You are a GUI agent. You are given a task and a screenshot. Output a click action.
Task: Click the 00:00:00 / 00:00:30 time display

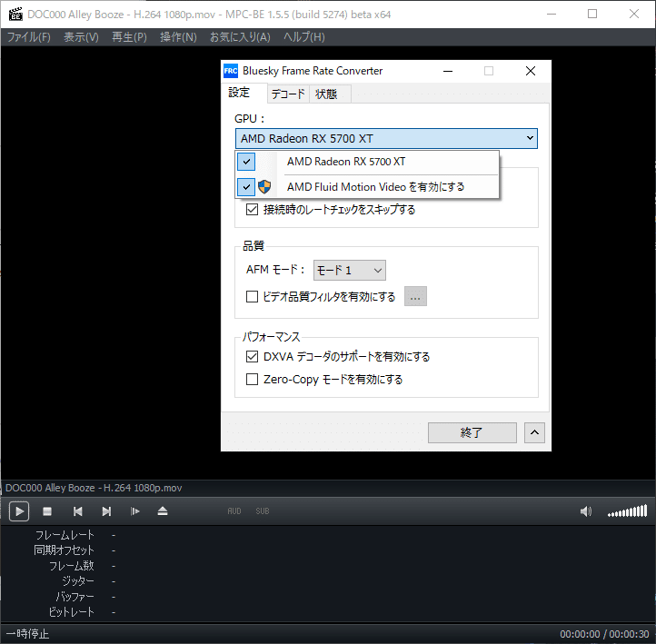[604, 634]
